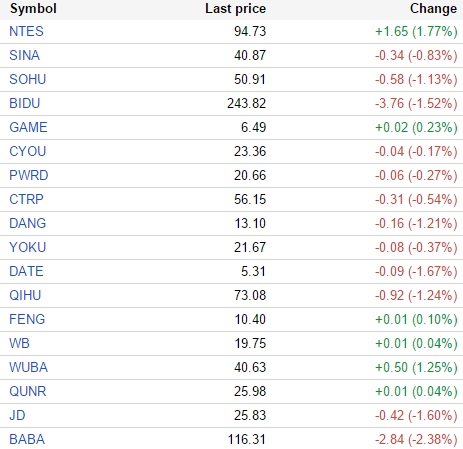Screen dimensions: 463x449
Task: Sort by the Change column header
Action: [433, 9]
